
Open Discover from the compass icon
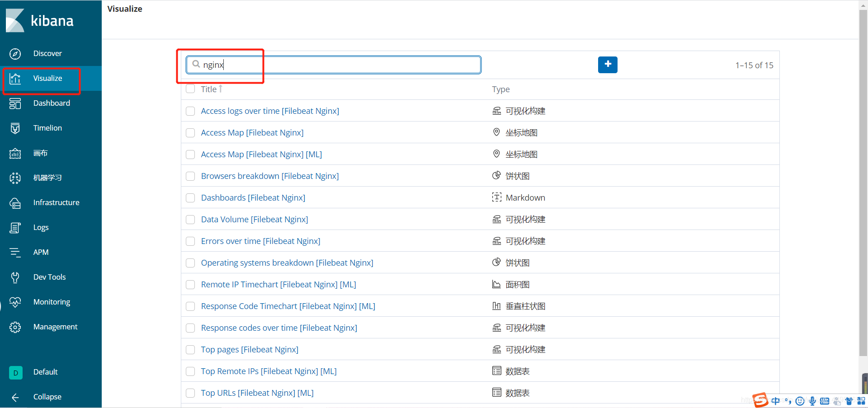tap(15, 54)
